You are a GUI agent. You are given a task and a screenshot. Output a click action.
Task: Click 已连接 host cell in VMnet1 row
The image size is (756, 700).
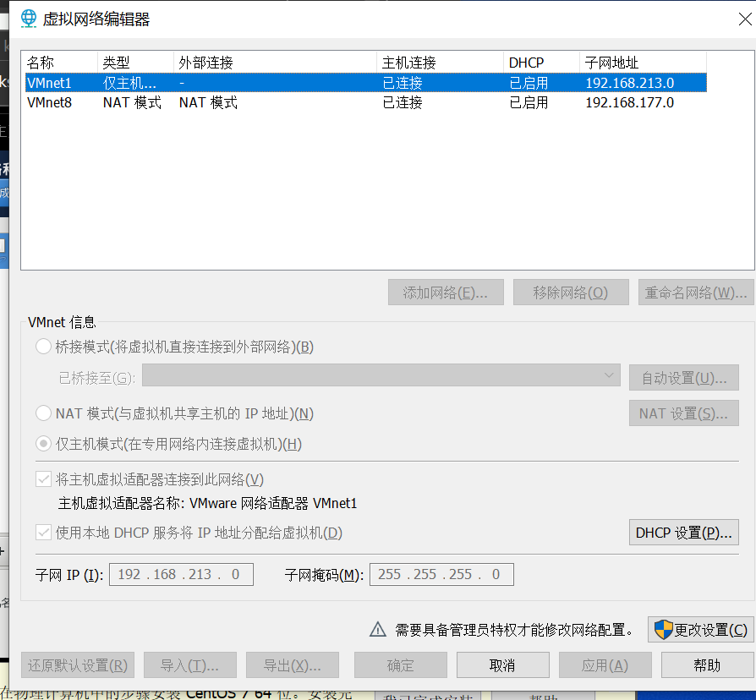(x=403, y=83)
